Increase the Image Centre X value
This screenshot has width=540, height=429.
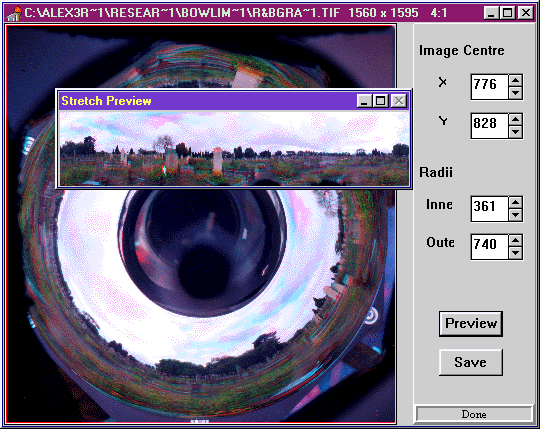(515, 81)
